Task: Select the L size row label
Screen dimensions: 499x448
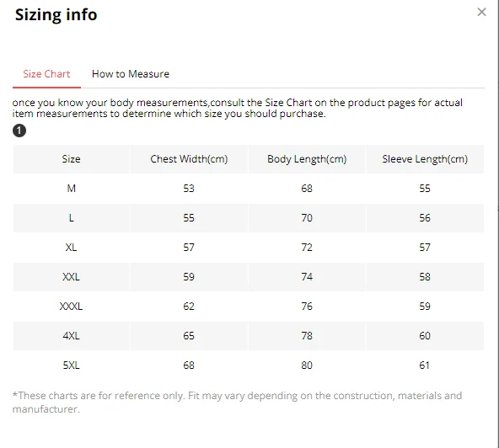Action: pyautogui.click(x=72, y=218)
